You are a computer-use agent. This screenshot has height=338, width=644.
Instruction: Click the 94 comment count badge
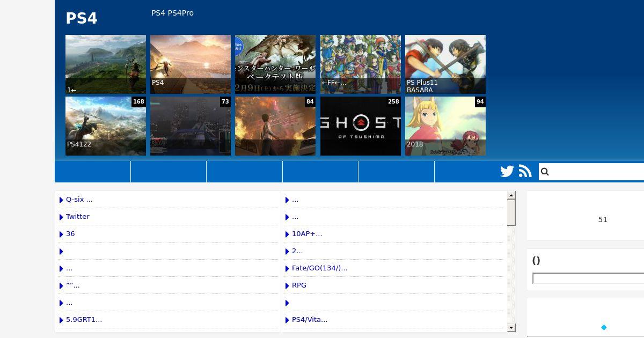click(x=480, y=102)
